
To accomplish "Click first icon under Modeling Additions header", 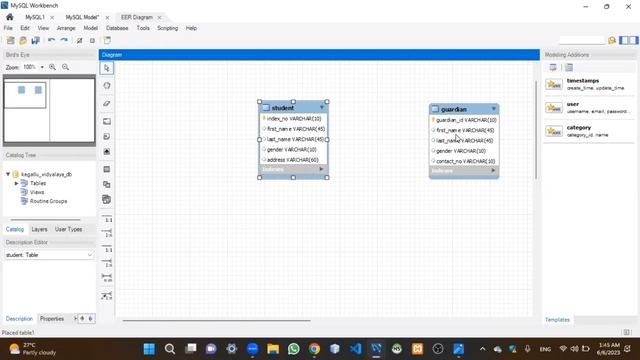I will point(553,67).
